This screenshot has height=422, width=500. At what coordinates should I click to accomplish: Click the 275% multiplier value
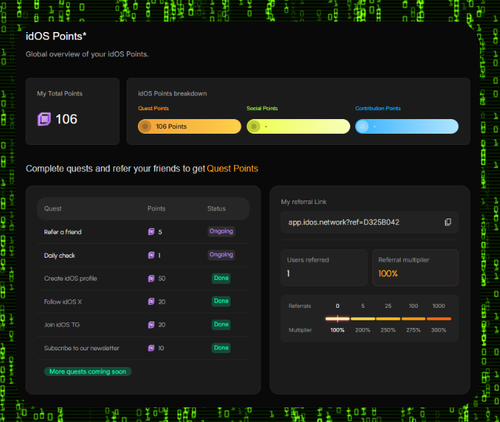coord(413,330)
